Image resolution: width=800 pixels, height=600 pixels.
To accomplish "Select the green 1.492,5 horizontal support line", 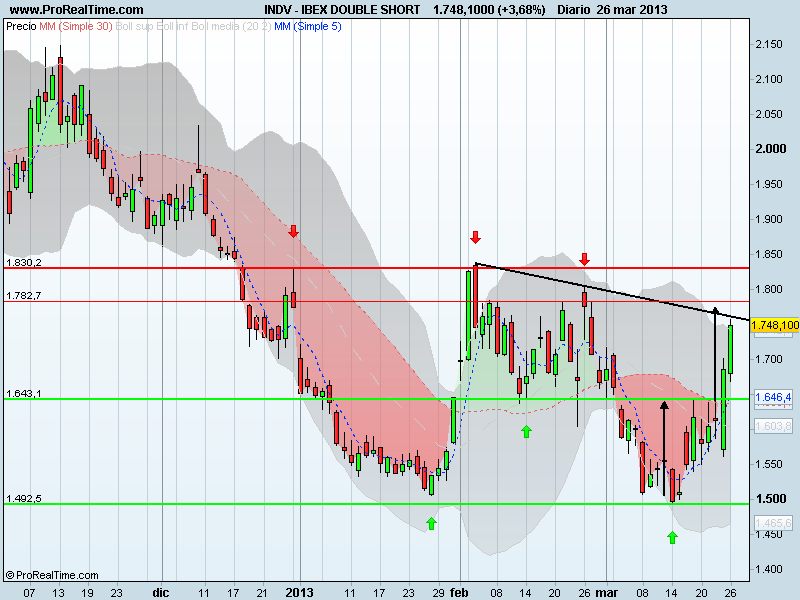I will [377, 504].
